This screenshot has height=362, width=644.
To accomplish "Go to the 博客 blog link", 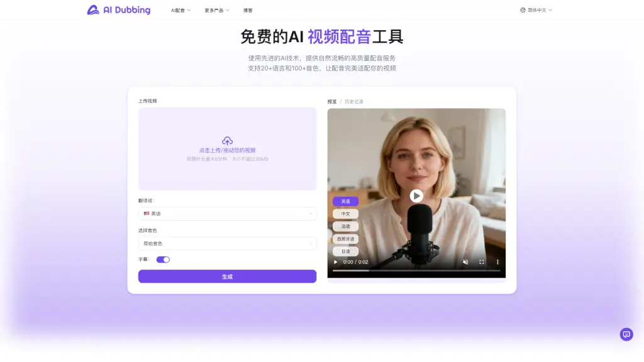I will point(248,11).
